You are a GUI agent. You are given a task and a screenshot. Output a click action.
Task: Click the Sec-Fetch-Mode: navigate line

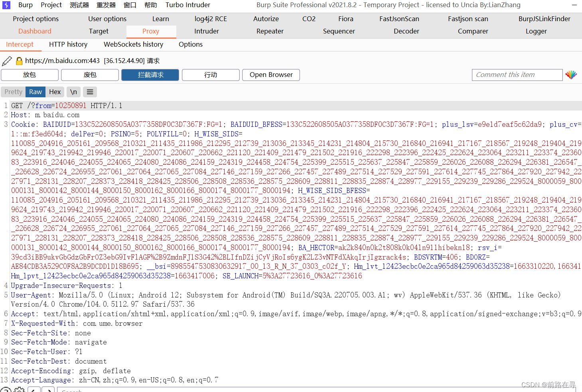pos(59,342)
